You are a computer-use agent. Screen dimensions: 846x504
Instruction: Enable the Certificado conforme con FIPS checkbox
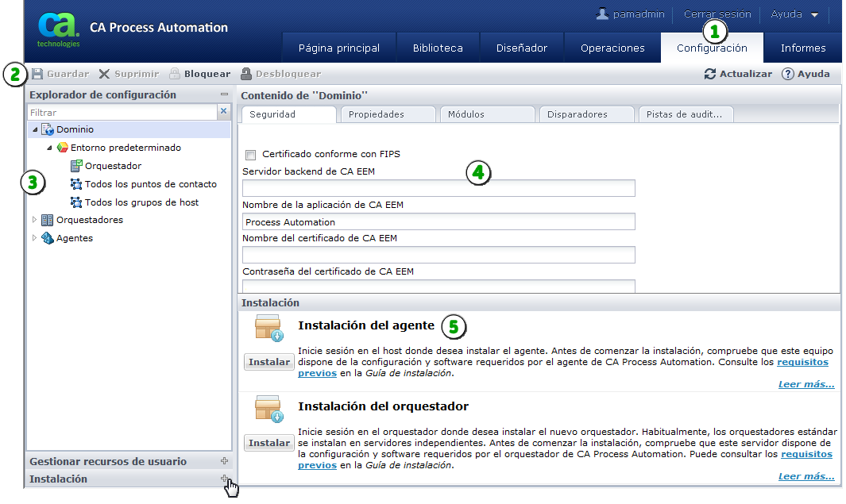coord(249,156)
